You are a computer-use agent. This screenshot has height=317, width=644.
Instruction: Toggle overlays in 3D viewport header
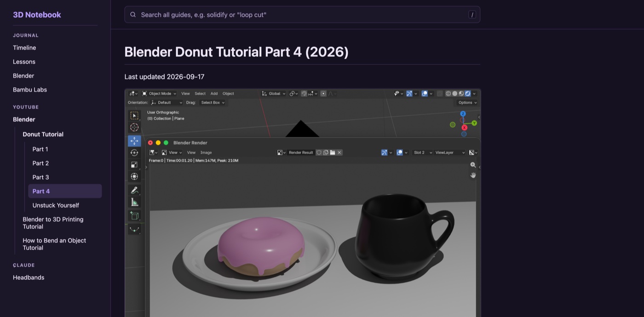pyautogui.click(x=425, y=94)
